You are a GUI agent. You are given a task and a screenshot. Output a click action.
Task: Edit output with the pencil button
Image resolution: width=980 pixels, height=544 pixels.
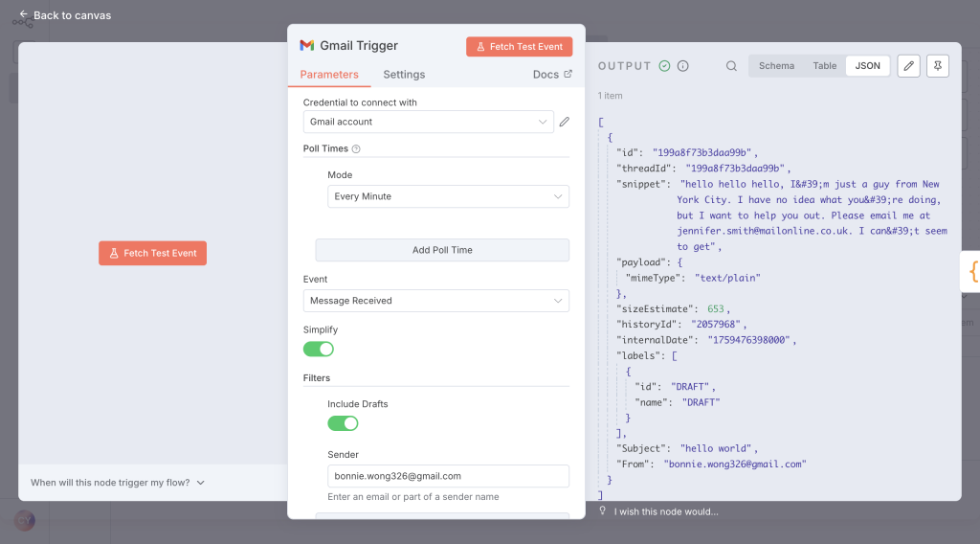point(909,66)
